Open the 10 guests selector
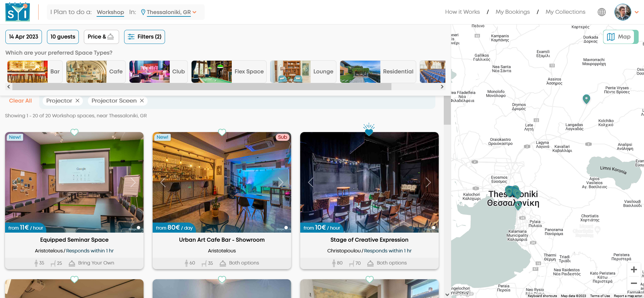644x298 pixels. pos(63,37)
